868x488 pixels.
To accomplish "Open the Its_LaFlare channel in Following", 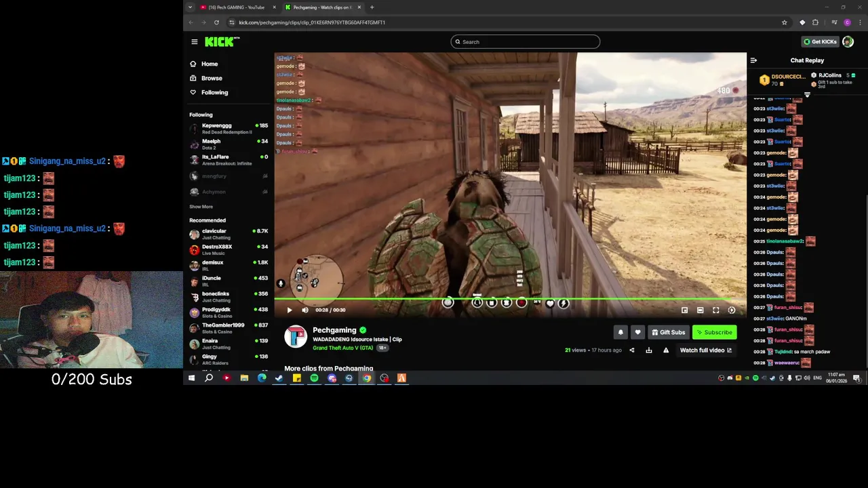I will pyautogui.click(x=229, y=159).
